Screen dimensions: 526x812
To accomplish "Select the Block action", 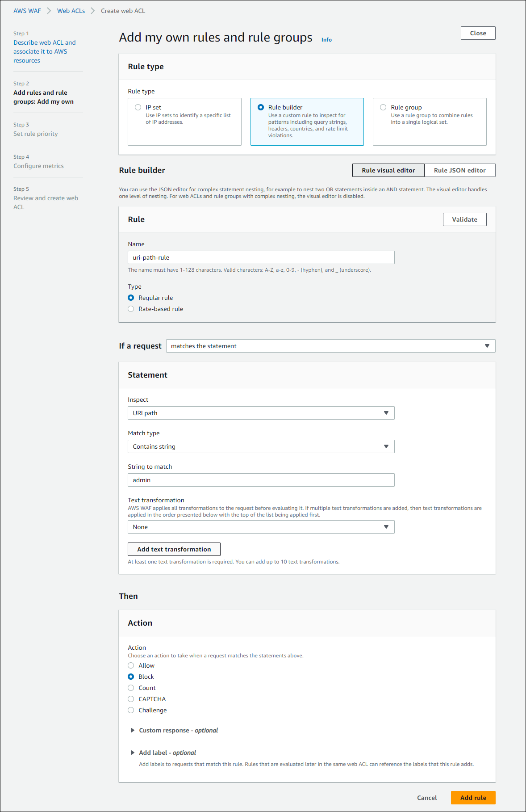I will point(131,677).
